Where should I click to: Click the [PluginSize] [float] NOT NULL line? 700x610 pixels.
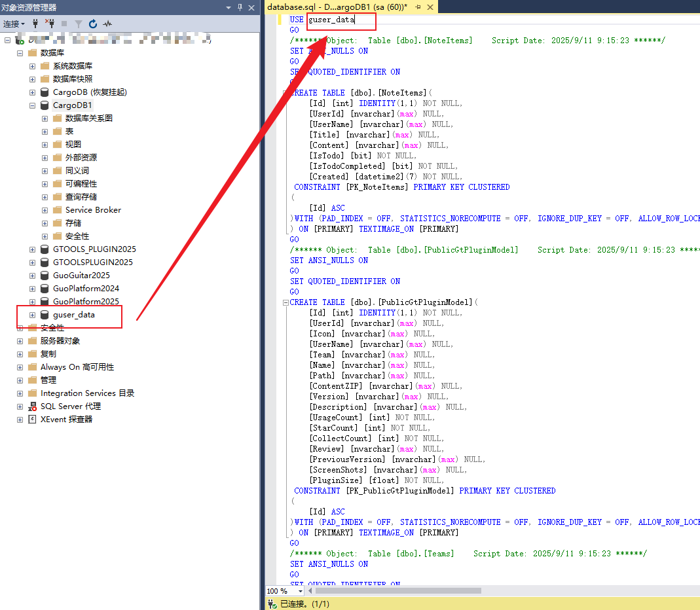coord(377,480)
